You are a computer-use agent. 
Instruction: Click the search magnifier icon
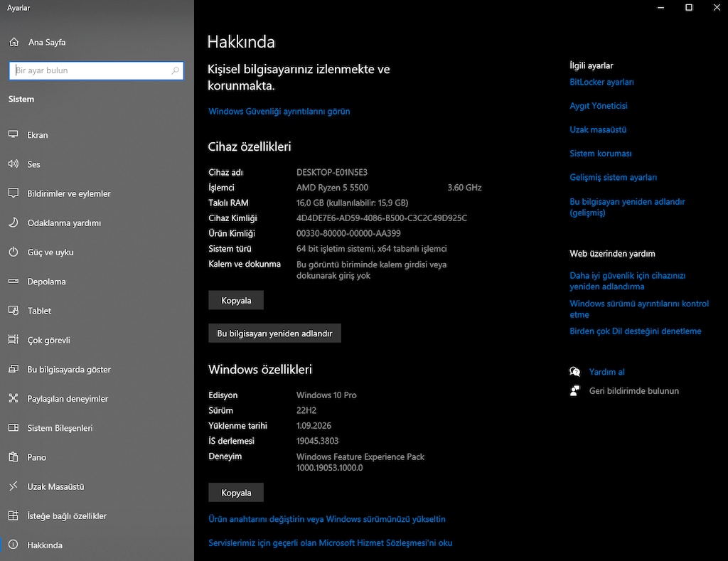click(175, 70)
